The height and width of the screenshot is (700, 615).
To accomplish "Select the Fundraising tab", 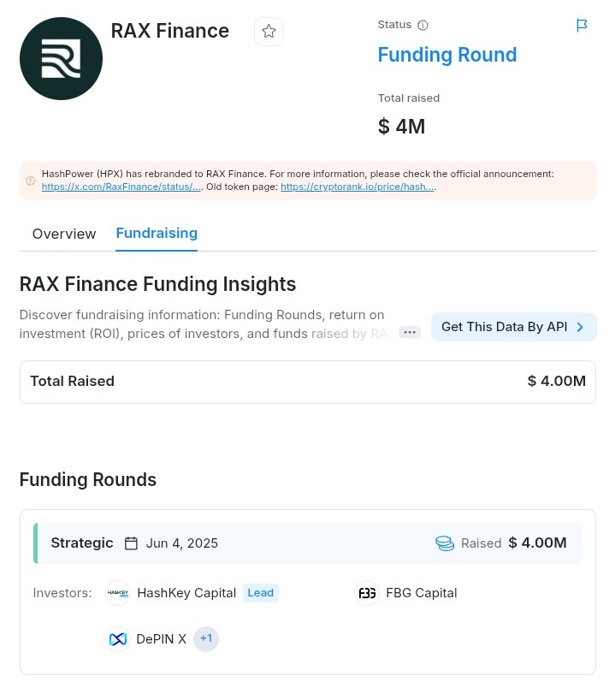I will (x=157, y=233).
